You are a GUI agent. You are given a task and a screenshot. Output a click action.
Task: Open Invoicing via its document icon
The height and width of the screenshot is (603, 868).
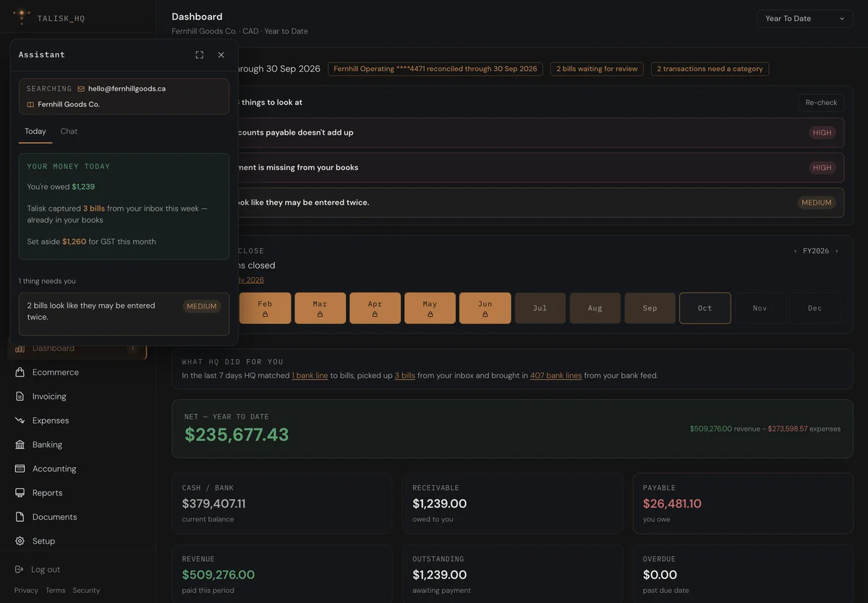[x=20, y=397]
